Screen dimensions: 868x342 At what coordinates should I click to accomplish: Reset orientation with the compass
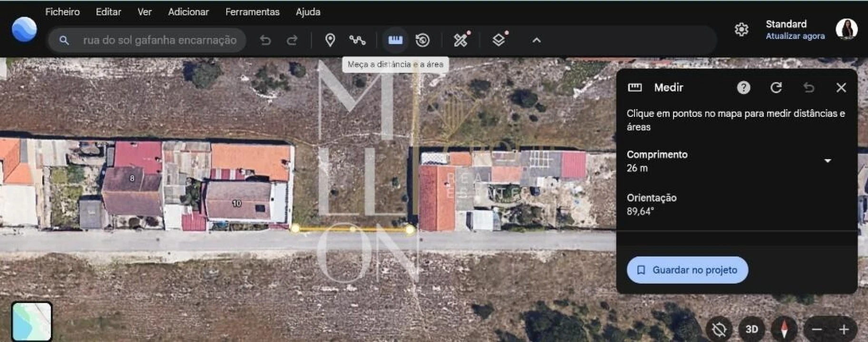pos(784,329)
